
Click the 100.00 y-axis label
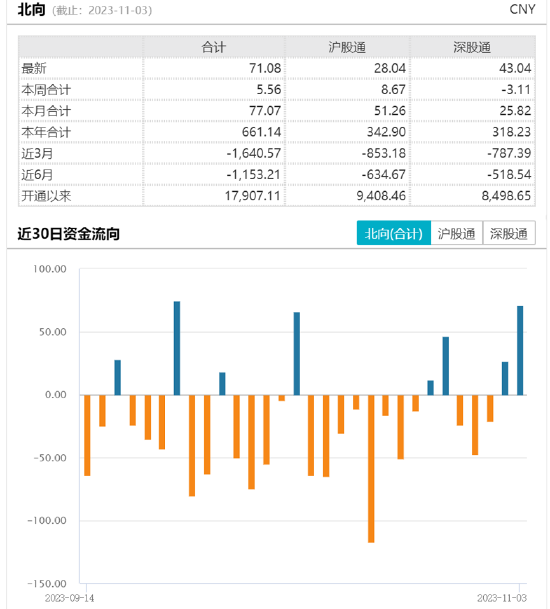[x=50, y=269]
